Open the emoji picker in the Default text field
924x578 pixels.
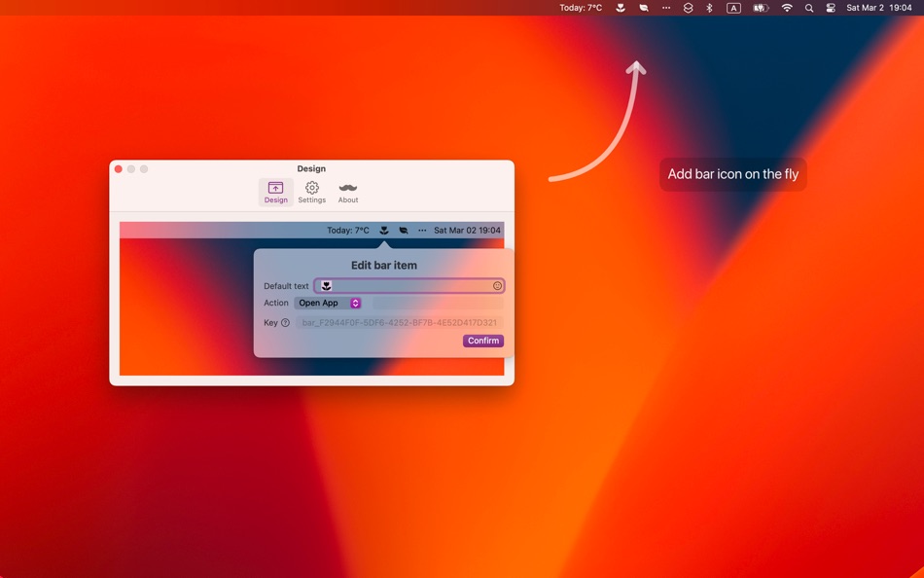[496, 285]
